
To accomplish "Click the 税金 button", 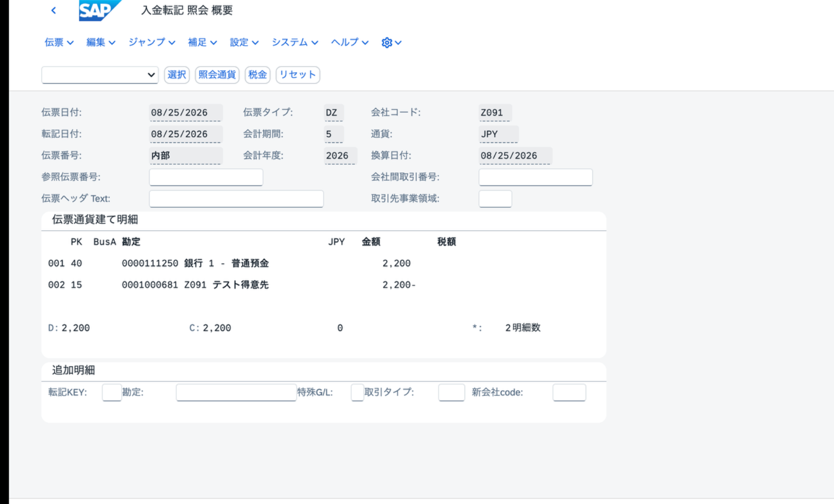I will (257, 75).
